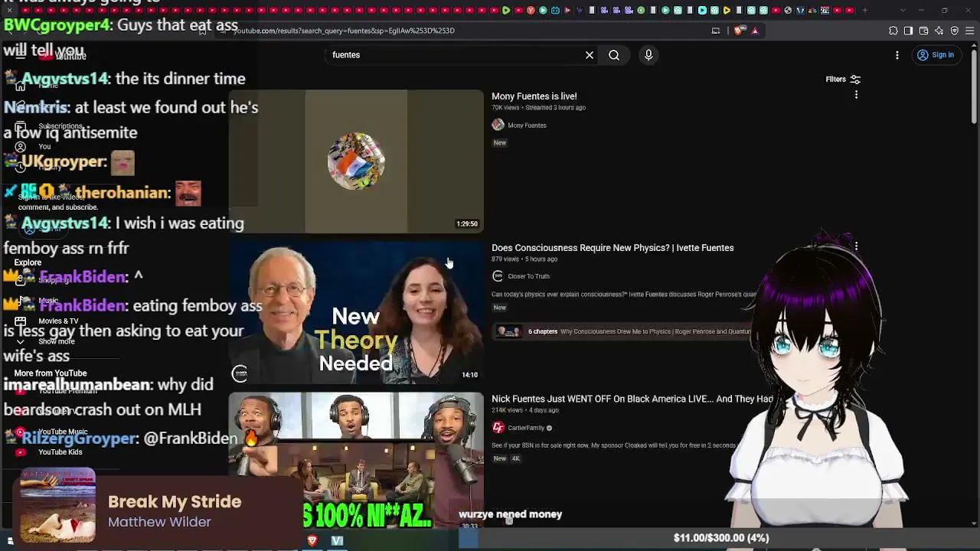This screenshot has height=551, width=980.
Task: Open the browser hamburger main menu
Action: [970, 31]
